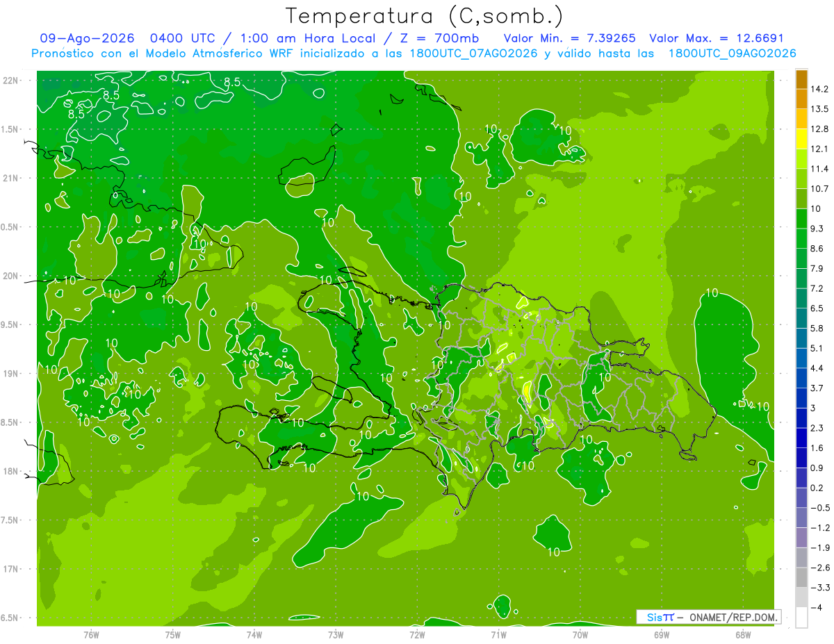Click the legend value "-0.5"
This screenshot has height=644, width=834.
(x=820, y=508)
